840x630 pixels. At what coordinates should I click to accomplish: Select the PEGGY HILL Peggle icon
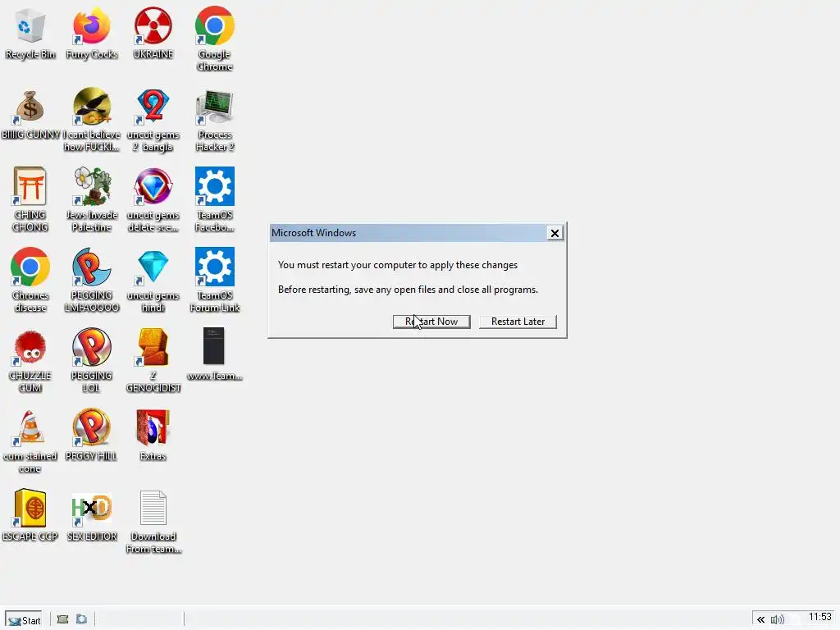pyautogui.click(x=92, y=427)
